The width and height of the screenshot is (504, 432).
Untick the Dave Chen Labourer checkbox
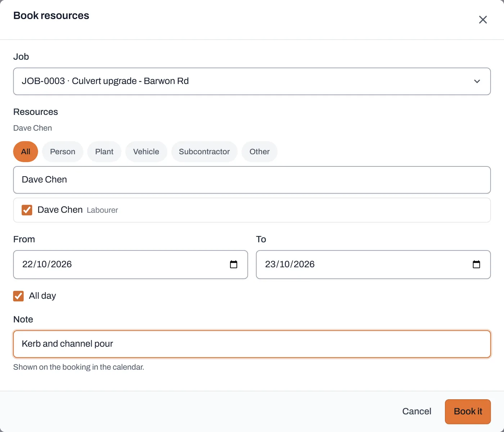pos(27,210)
